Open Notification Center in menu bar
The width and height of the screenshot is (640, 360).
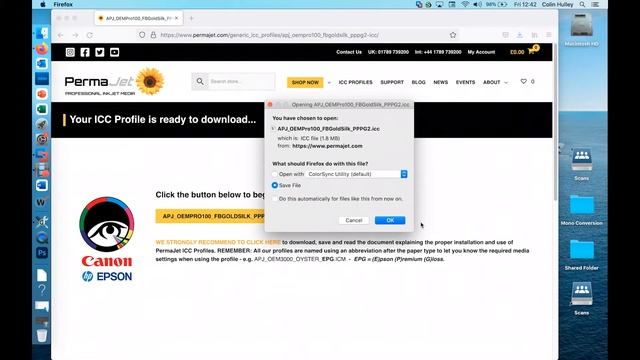[595, 4]
